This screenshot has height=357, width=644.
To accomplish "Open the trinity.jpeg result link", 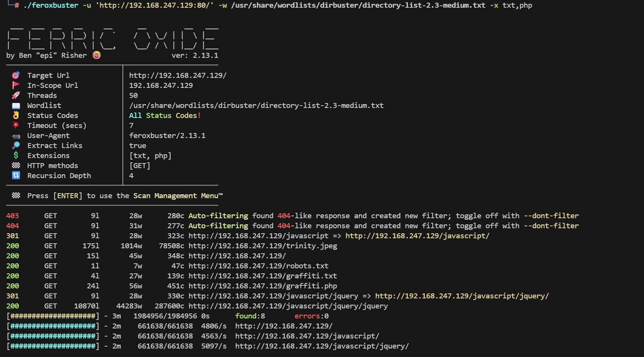I will click(263, 246).
